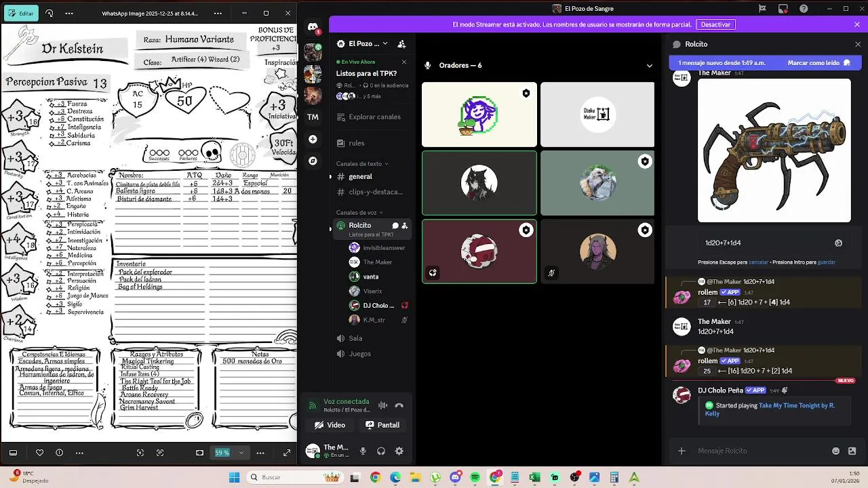Open Calculator from the taskbar
Image resolution: width=868 pixels, height=488 pixels.
pyautogui.click(x=614, y=477)
